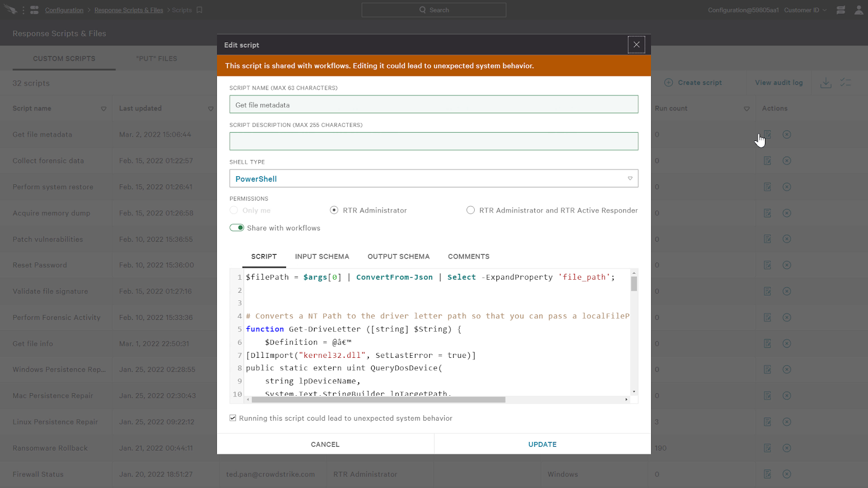Delete the Firewall Status script

point(787,474)
